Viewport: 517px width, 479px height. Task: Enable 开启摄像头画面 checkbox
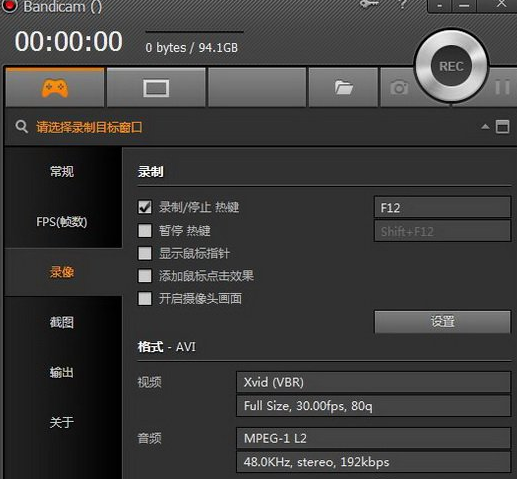[x=145, y=298]
